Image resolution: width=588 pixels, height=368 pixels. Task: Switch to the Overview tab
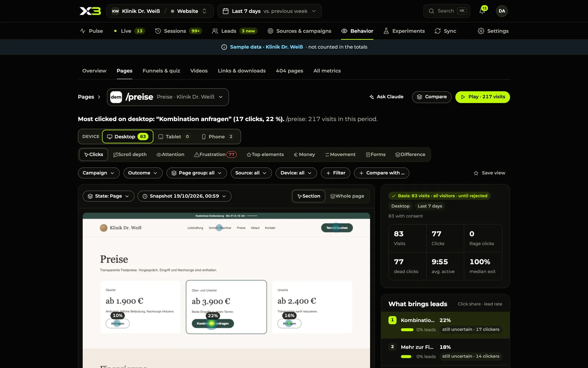[94, 71]
